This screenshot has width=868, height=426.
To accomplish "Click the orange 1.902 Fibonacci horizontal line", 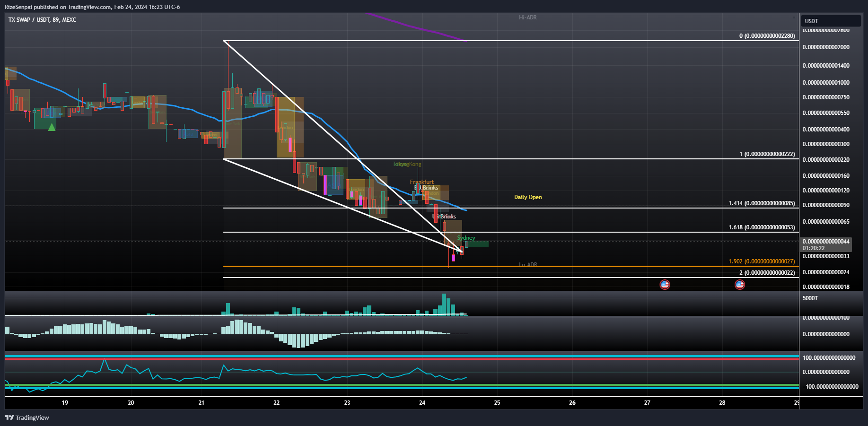I will pos(511,266).
